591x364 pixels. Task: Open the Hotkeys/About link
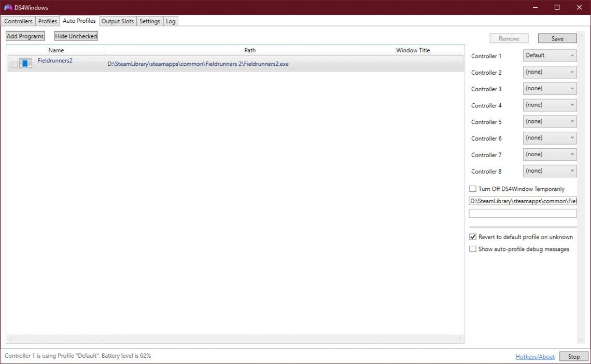pyautogui.click(x=535, y=357)
